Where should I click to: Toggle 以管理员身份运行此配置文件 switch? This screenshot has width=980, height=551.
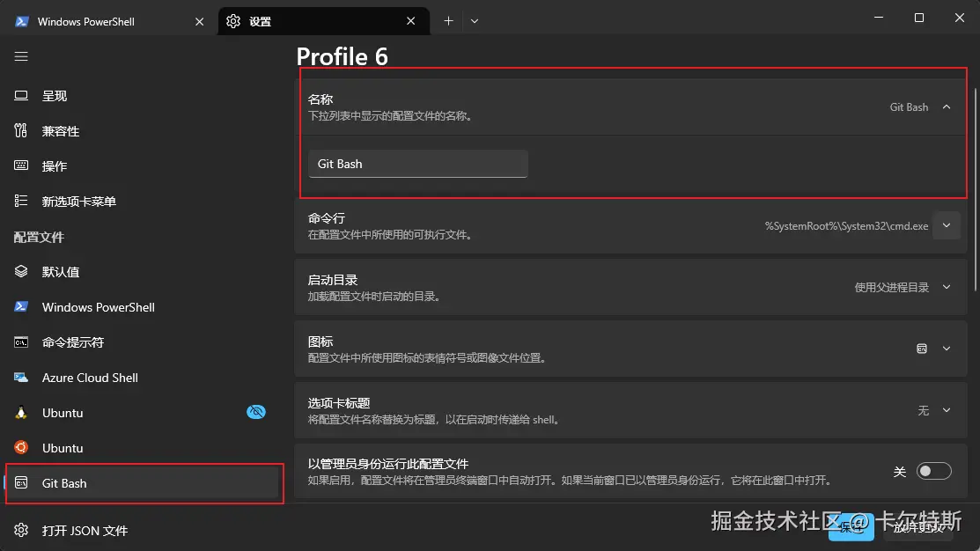[933, 471]
